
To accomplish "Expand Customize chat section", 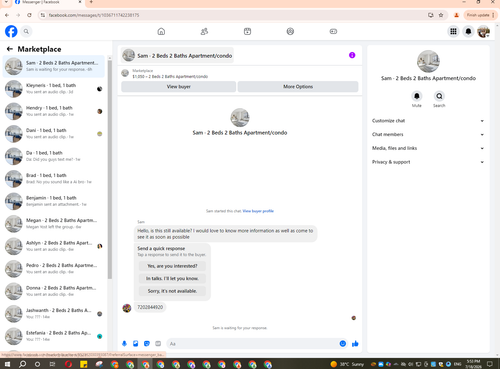I will (x=428, y=121).
